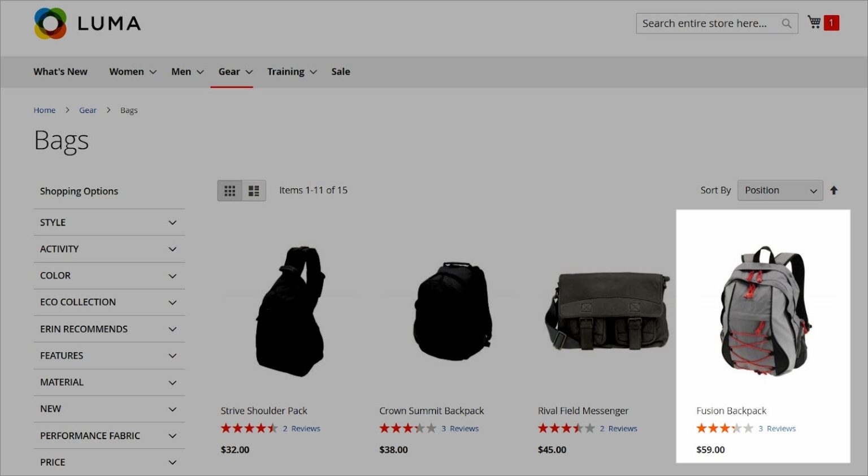Click the search magnifier icon

click(x=786, y=24)
